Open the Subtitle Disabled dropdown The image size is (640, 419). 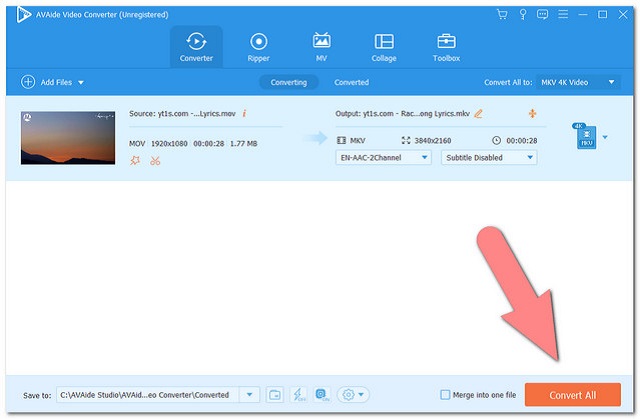[x=489, y=157]
